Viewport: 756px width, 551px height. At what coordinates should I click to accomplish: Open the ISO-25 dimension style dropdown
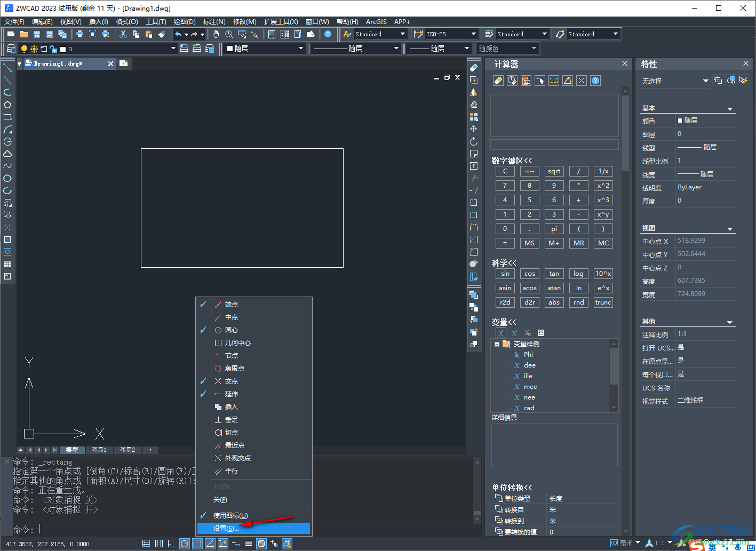coord(451,34)
